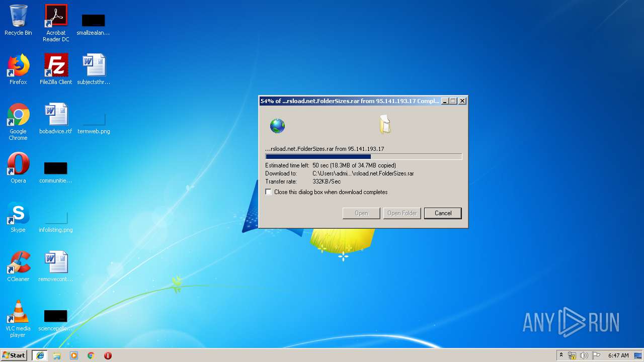Viewport: 644px width, 362px height.
Task: Click the download progress bar
Action: (364, 156)
